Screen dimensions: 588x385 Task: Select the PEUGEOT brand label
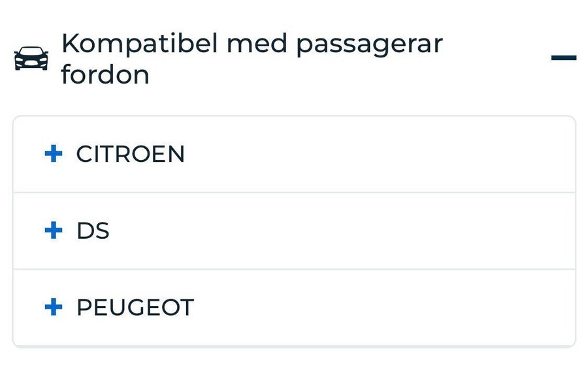(135, 307)
